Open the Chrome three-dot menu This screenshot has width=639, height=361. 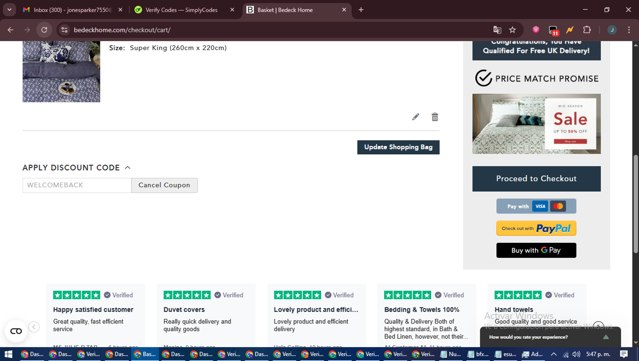[x=629, y=30]
